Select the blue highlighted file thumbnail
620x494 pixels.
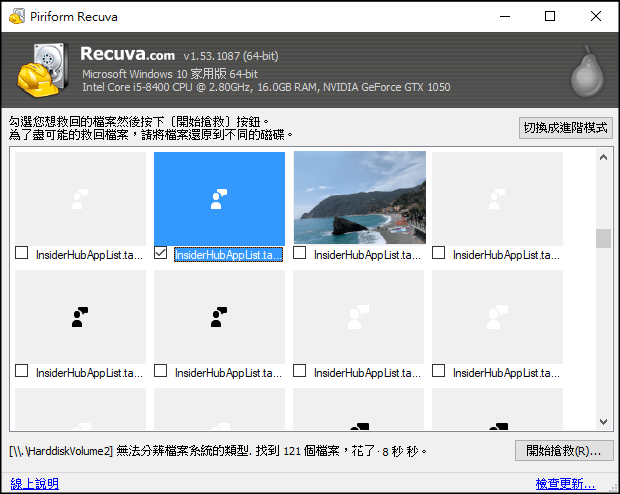click(x=219, y=199)
